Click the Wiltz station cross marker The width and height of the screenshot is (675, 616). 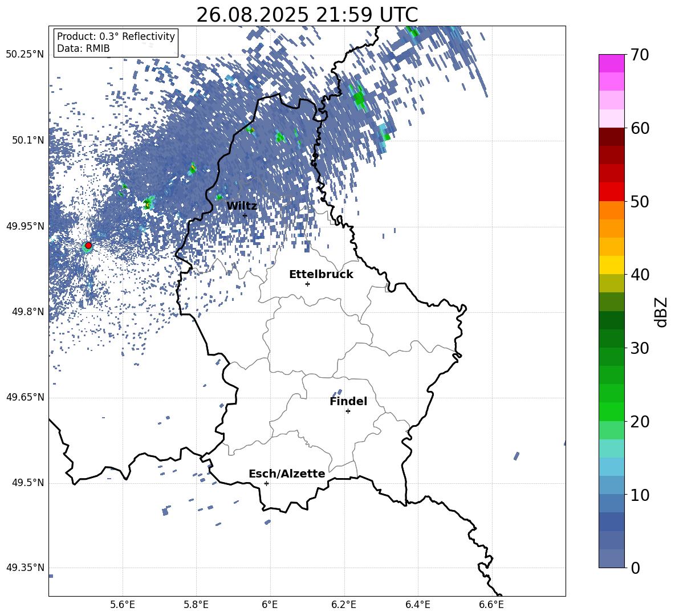click(x=245, y=215)
